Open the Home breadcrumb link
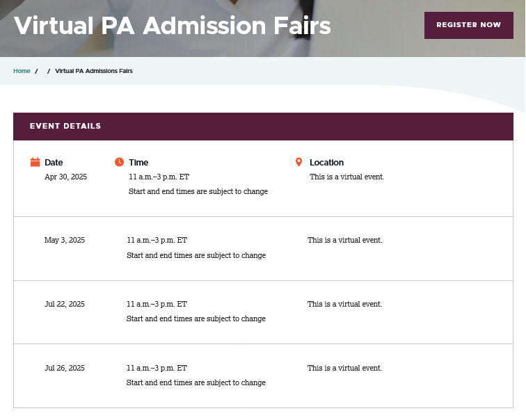This screenshot has height=420, width=526. coord(22,71)
